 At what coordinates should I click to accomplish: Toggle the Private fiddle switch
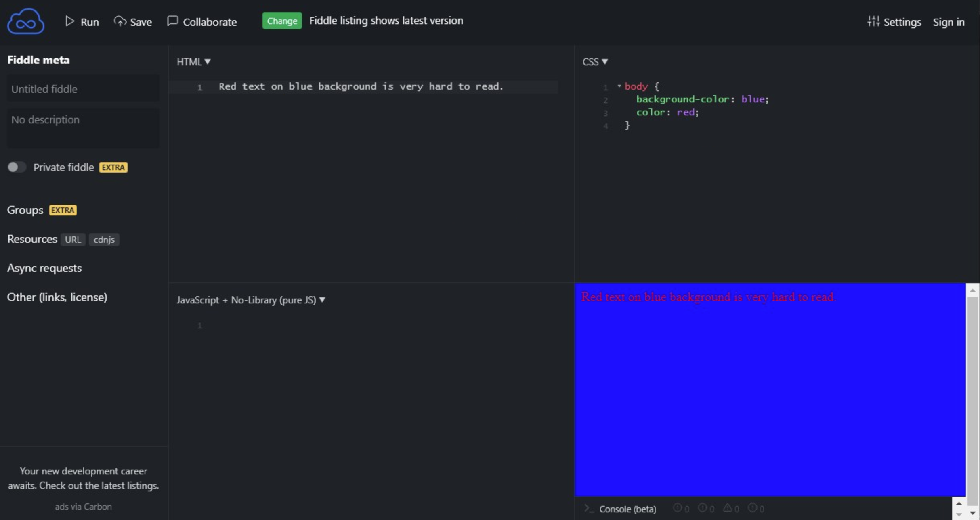[17, 167]
